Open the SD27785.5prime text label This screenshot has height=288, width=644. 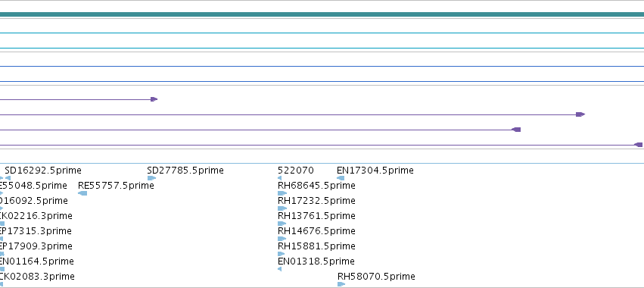pos(185,171)
